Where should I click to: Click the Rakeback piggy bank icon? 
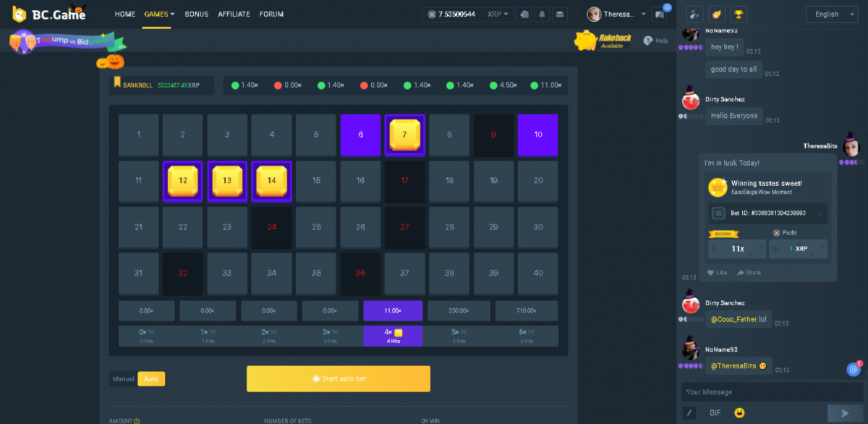(x=585, y=41)
